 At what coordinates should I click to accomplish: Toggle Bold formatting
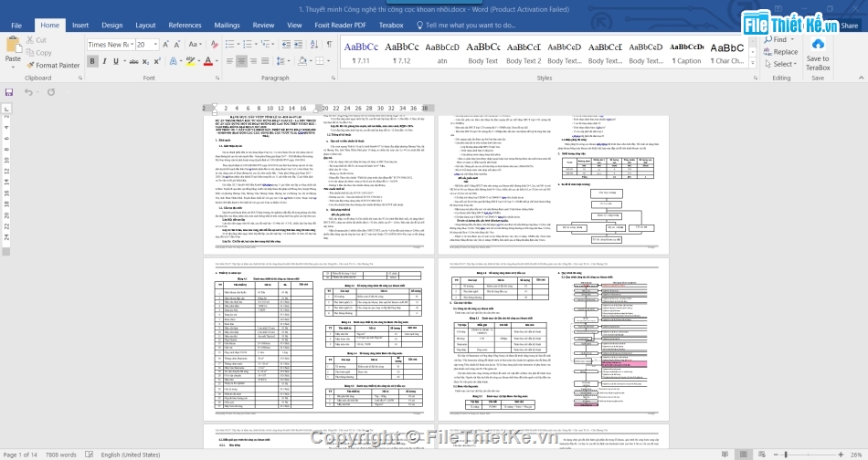[x=92, y=62]
